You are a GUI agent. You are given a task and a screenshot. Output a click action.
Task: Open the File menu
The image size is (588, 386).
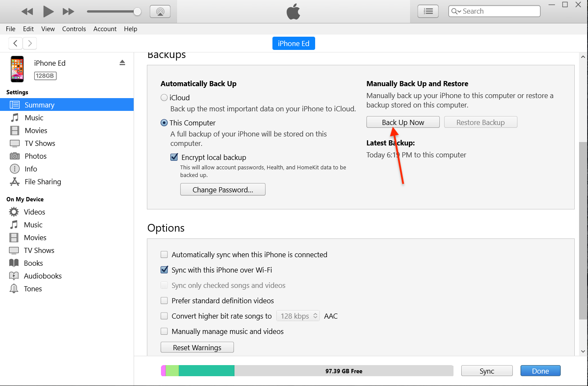point(11,29)
